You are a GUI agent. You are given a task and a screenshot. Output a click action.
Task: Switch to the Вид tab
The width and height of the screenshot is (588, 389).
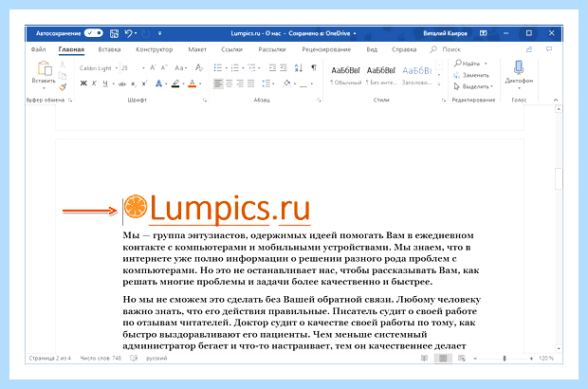click(x=372, y=49)
